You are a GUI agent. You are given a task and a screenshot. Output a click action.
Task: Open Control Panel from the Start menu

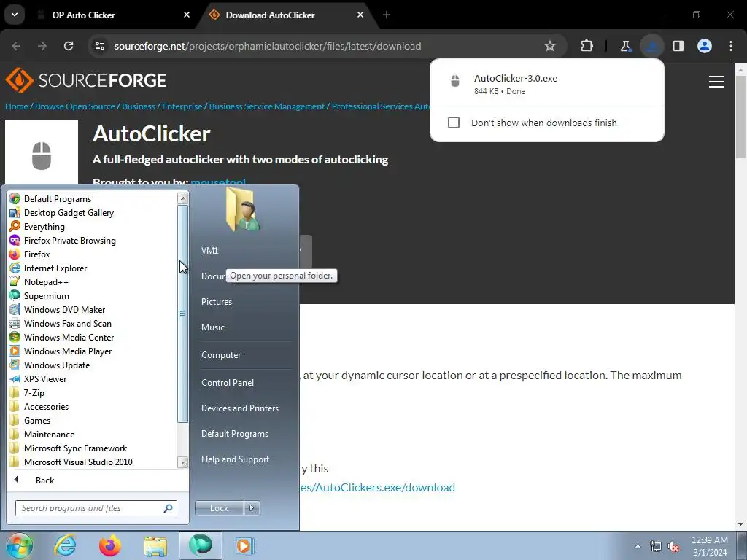(x=228, y=382)
